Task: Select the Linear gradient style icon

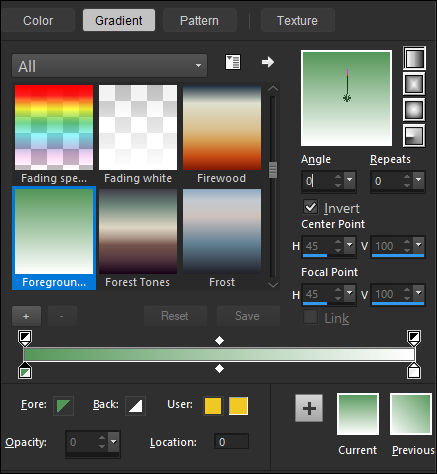Action: point(414,58)
